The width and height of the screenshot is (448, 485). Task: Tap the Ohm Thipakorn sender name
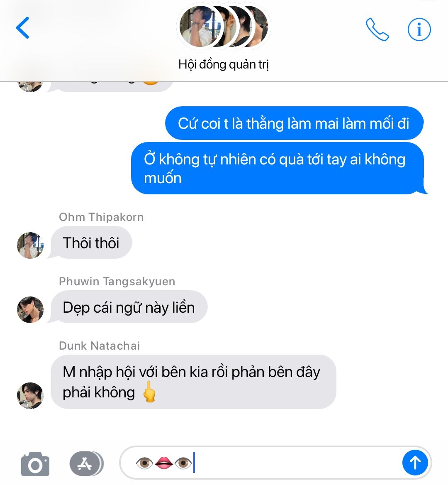pyautogui.click(x=101, y=217)
